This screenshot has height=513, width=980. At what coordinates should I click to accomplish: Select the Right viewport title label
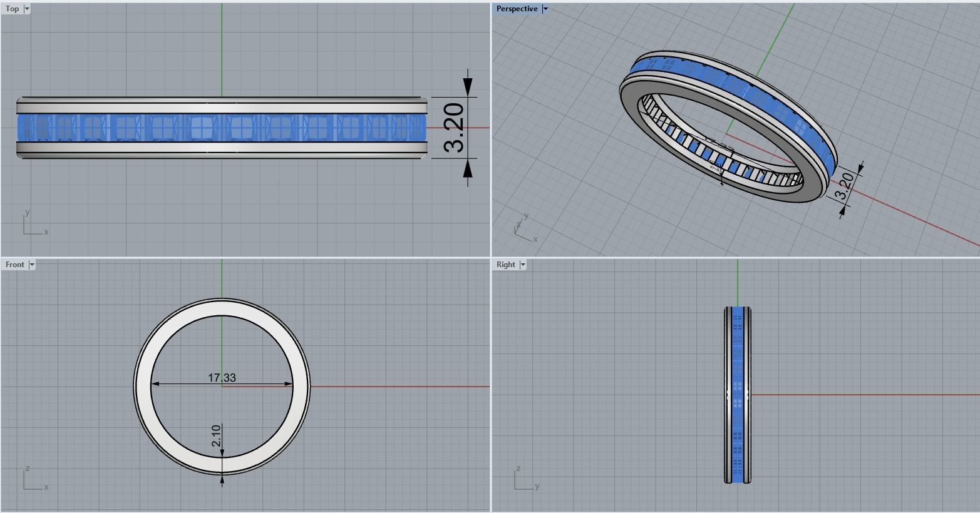(x=505, y=265)
